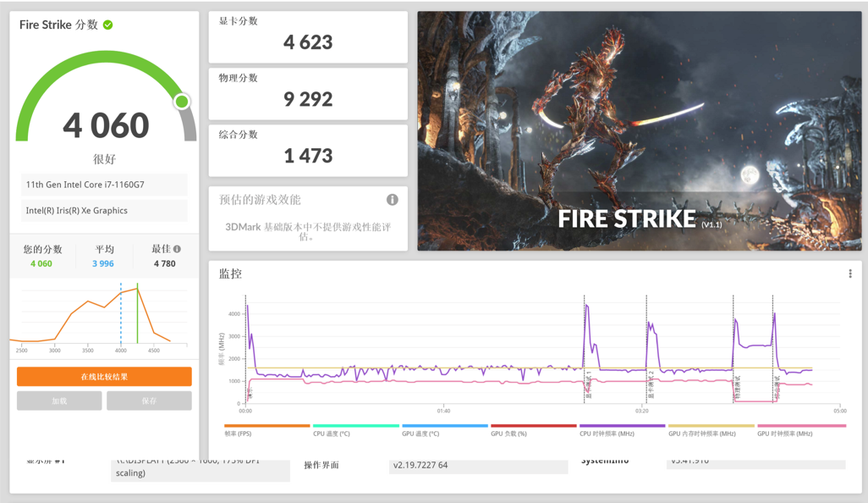Toggle the GPU 时钟频率 (MHz) pink legend swatch
The image size is (868, 503).
pyautogui.click(x=800, y=425)
